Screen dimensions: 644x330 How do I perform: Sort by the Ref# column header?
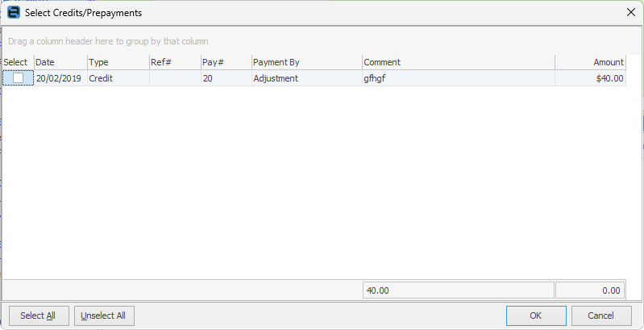[175, 62]
